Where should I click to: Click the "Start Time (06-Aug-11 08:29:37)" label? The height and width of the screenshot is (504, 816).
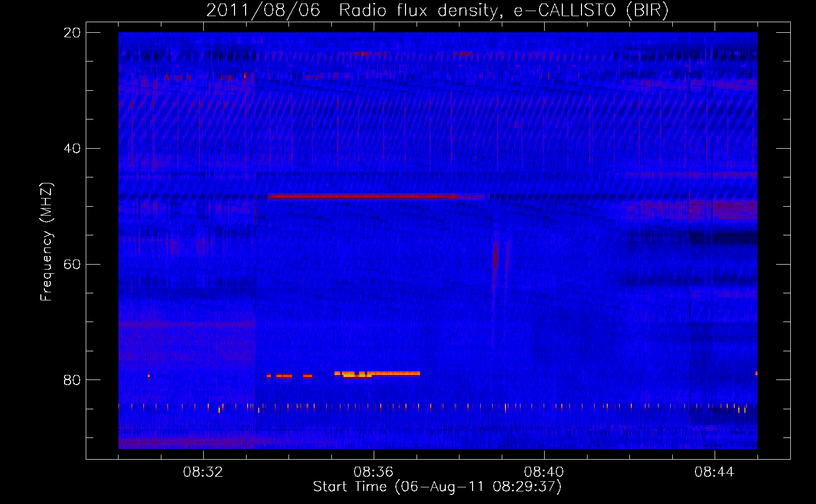437,487
